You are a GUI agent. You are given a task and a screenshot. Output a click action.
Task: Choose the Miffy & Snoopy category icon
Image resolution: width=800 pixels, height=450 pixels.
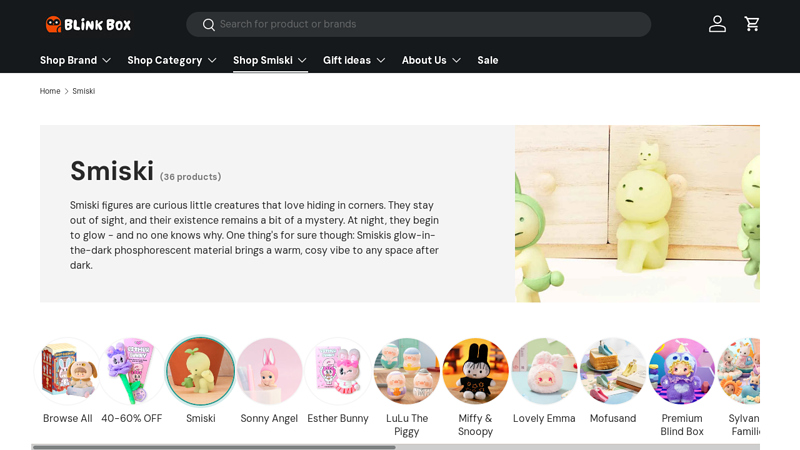475,371
